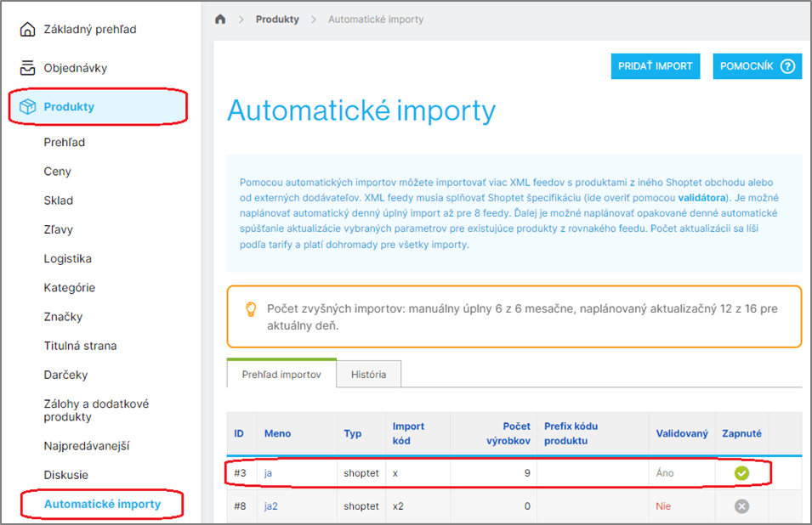Image resolution: width=812 pixels, height=525 pixels.
Task: Click Produkty in the breadcrumb
Action: coord(277,20)
